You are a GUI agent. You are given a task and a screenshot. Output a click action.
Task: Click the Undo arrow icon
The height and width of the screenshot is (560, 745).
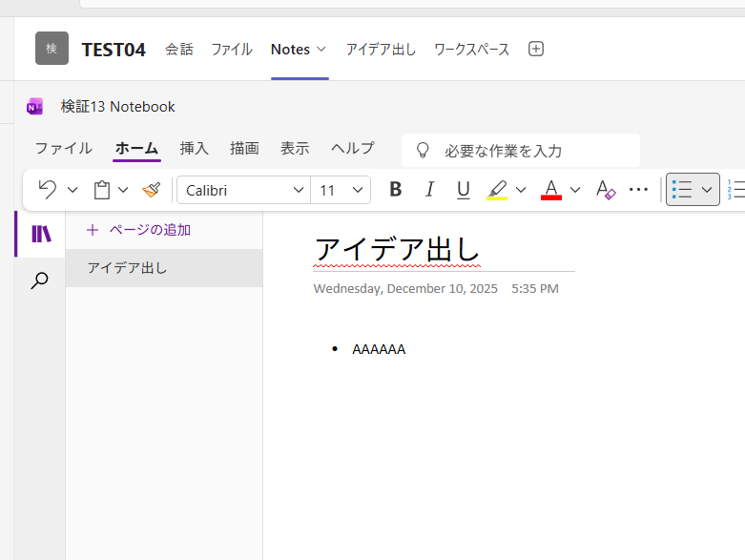pos(47,190)
